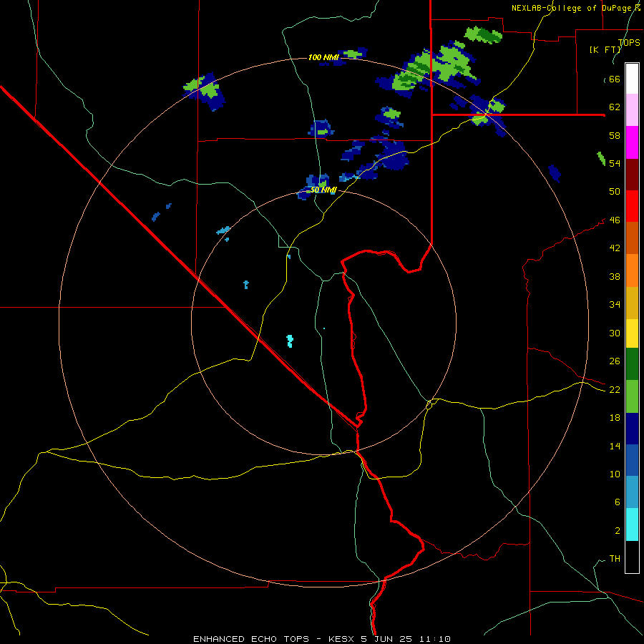This screenshot has height=644, width=644.
Task: Click the 22 legend value
Action: (x=615, y=389)
